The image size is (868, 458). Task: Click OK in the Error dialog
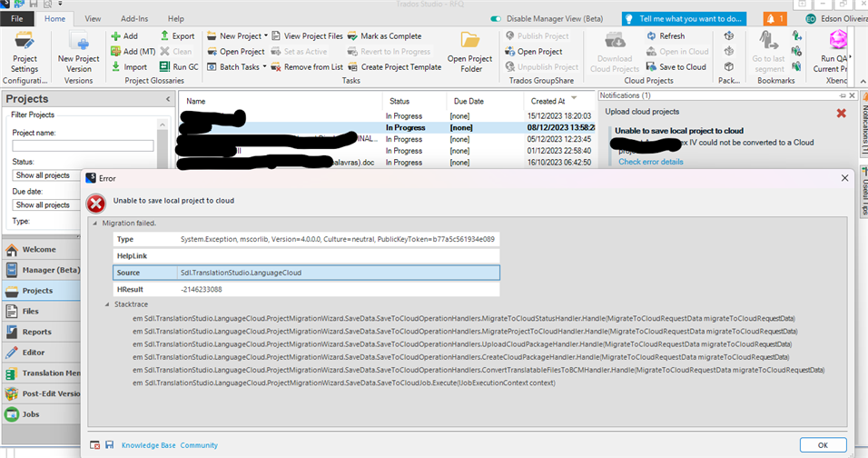tap(823, 445)
